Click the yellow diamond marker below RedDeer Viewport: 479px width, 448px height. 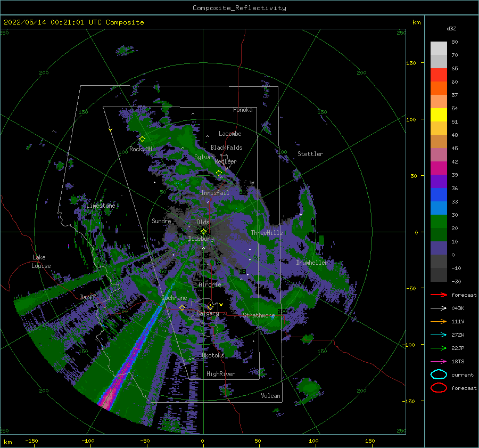219,173
